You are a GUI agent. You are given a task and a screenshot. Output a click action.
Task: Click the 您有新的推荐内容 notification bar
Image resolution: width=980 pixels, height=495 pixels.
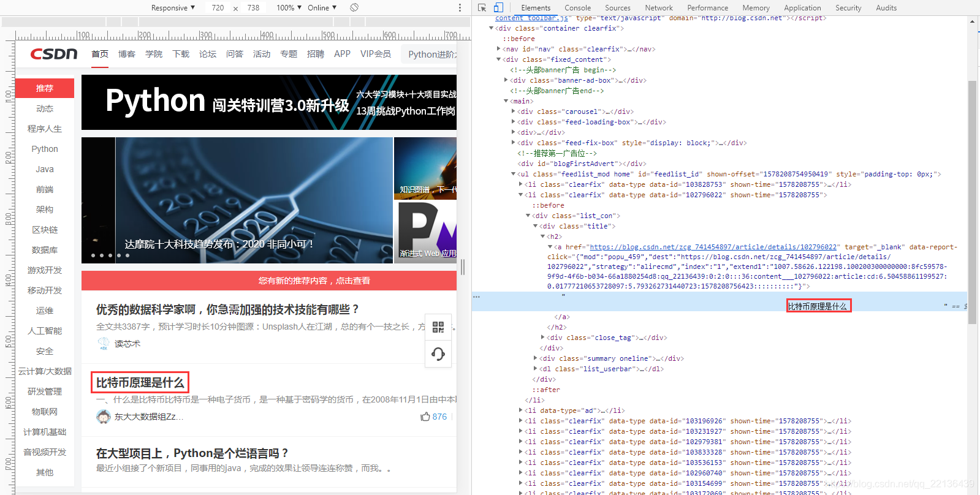coord(269,281)
